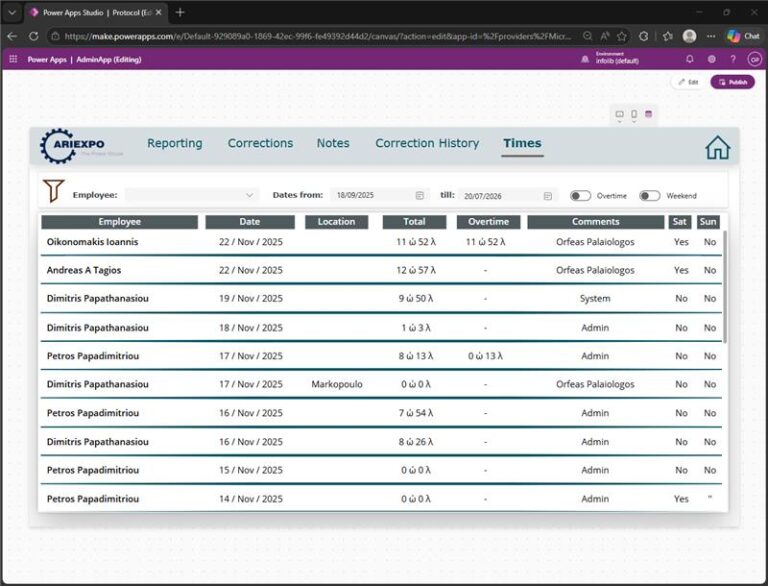The image size is (768, 586).
Task: Click the filter funnel icon
Action: pos(53,191)
